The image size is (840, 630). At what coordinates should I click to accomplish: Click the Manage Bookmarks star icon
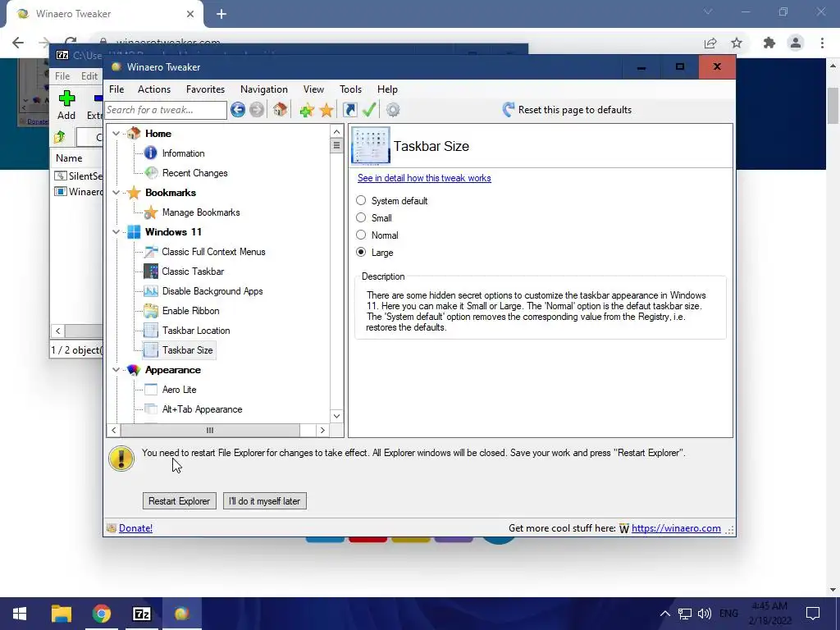(151, 212)
